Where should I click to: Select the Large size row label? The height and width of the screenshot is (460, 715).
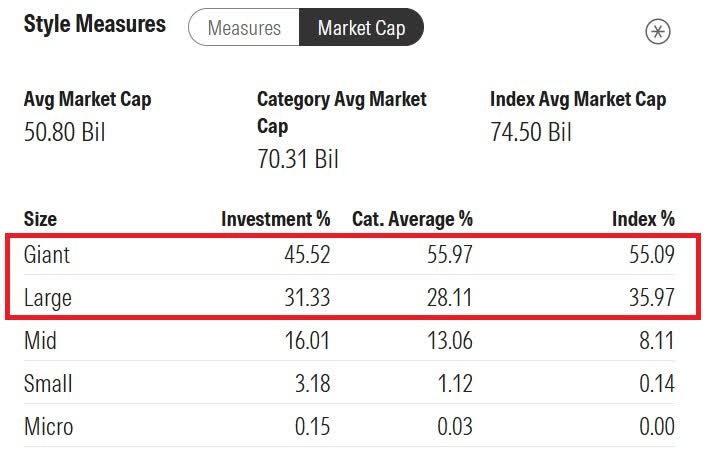click(x=48, y=298)
